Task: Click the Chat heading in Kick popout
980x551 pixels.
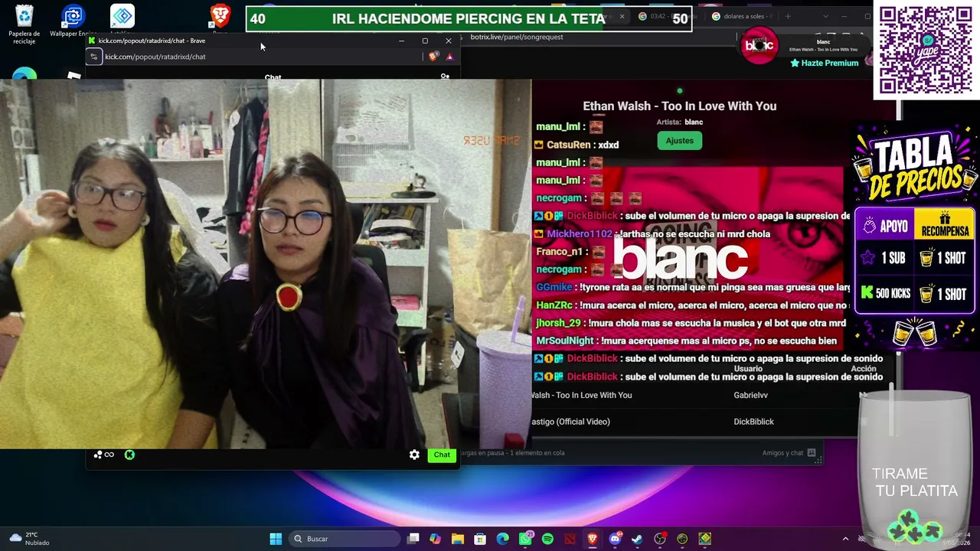Action: click(273, 77)
